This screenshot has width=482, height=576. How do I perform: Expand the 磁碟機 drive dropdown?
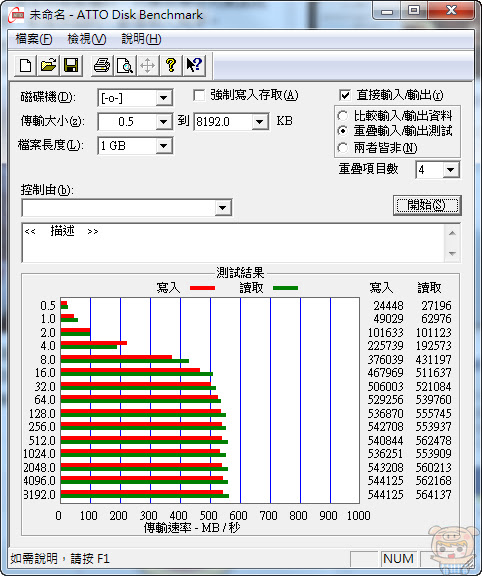coord(163,98)
